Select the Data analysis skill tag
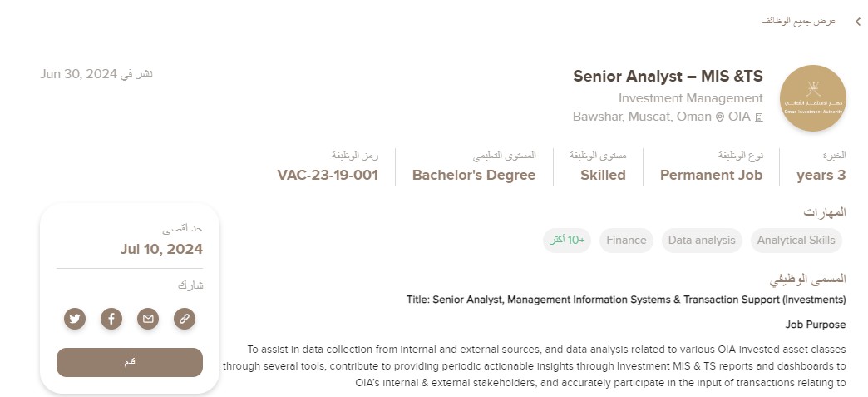The width and height of the screenshot is (868, 397). coord(702,240)
